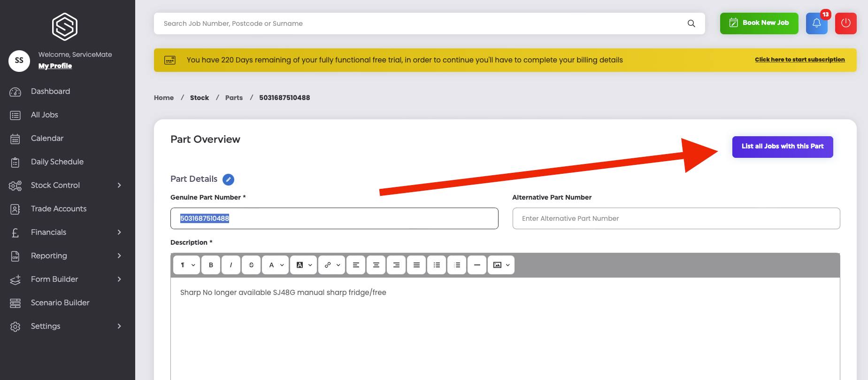Click the Alternative Part Number field
The height and width of the screenshot is (380, 868).
pyautogui.click(x=676, y=218)
